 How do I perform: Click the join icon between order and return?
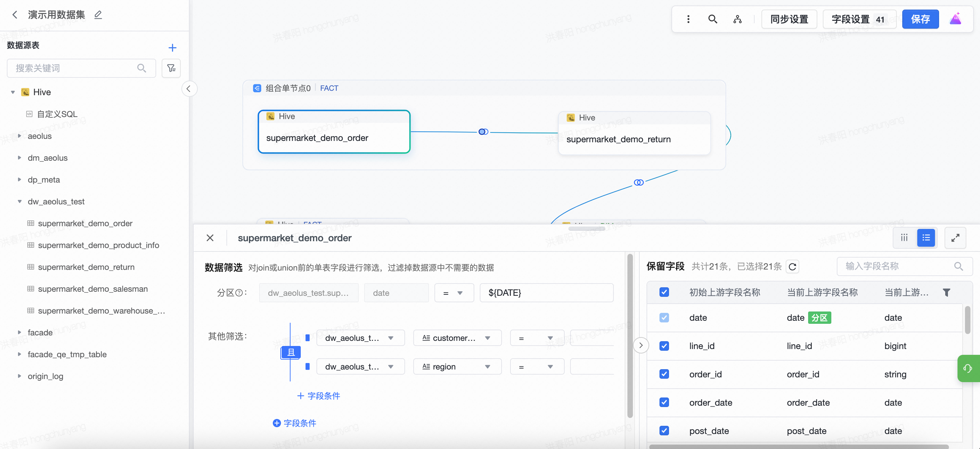tap(483, 132)
